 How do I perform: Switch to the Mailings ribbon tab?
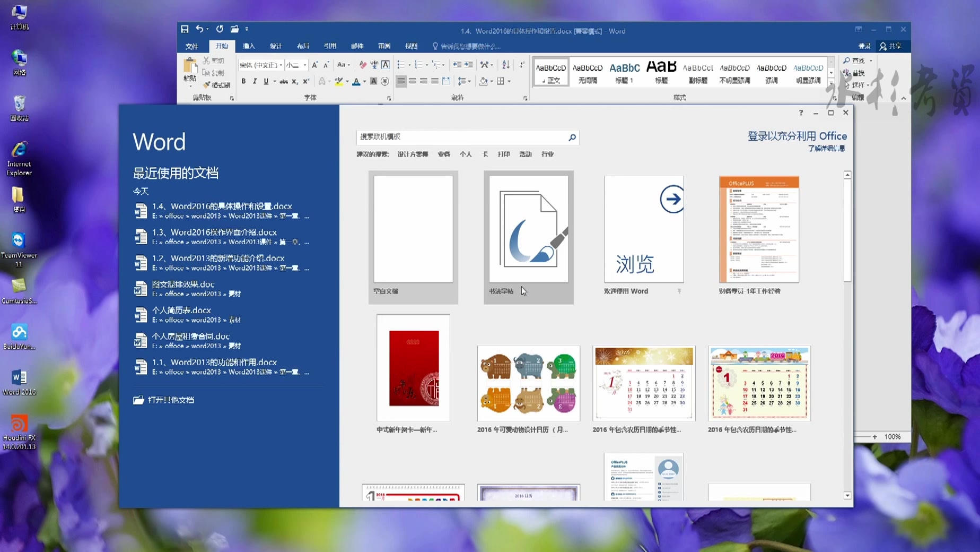click(x=357, y=46)
